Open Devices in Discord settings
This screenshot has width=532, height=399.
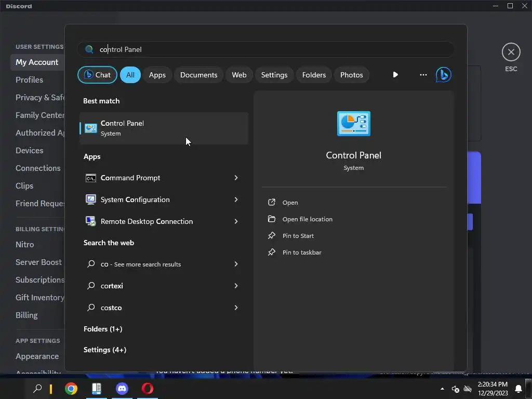[29, 150]
